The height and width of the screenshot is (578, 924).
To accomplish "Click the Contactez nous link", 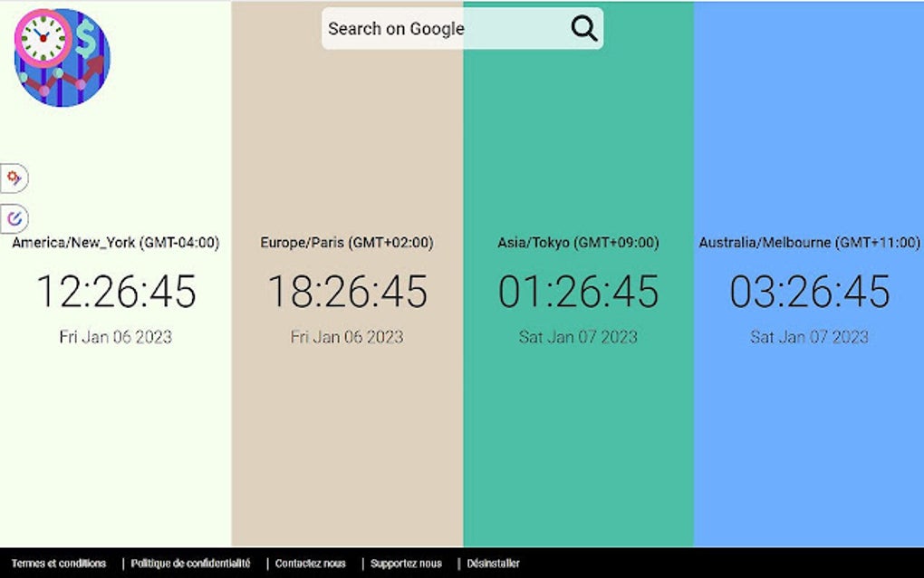I will coord(311,564).
